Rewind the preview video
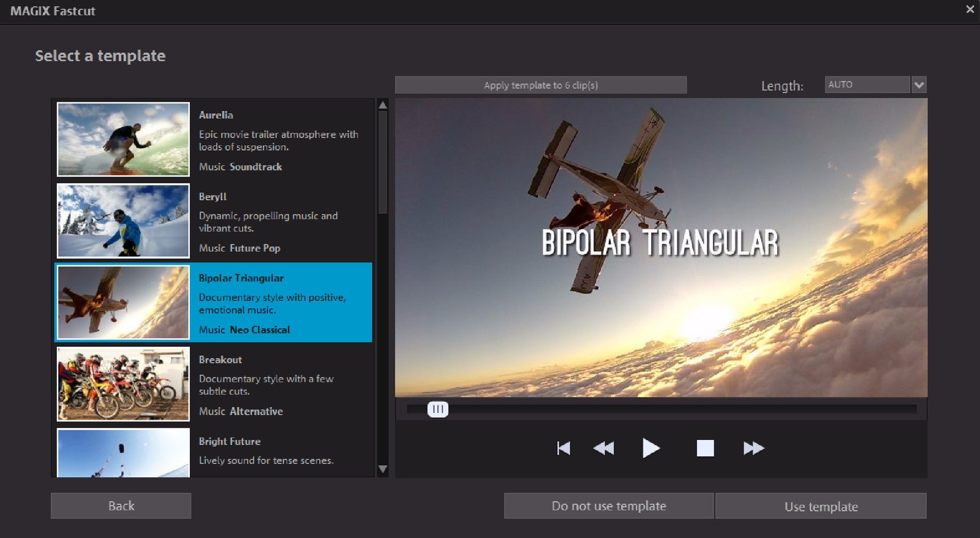Viewport: 980px width, 538px height. [604, 448]
